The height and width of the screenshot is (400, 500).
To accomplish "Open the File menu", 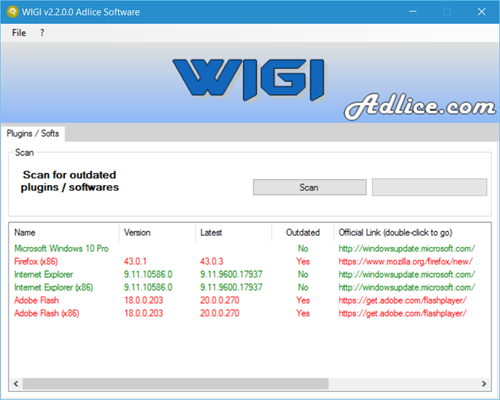I will pos(19,33).
